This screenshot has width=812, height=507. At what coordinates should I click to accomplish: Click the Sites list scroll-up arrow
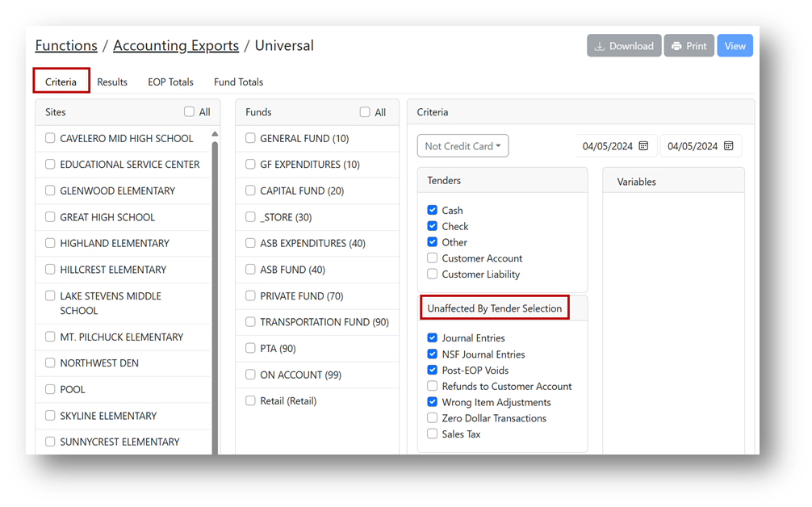point(215,134)
